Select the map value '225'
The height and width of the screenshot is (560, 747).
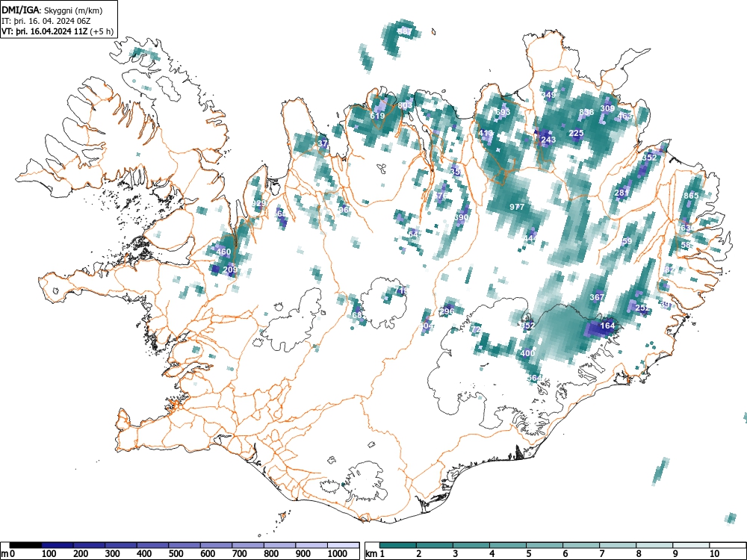point(577,133)
